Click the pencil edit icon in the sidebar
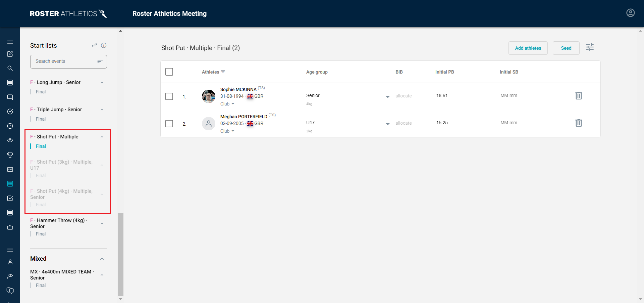The image size is (644, 303). pyautogui.click(x=10, y=54)
